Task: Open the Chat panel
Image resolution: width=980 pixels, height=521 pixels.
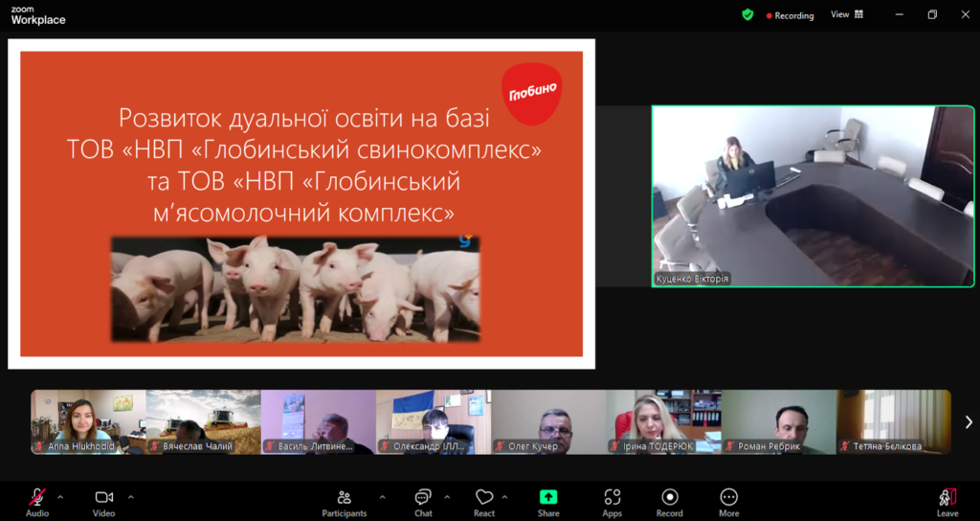Action: (x=423, y=500)
